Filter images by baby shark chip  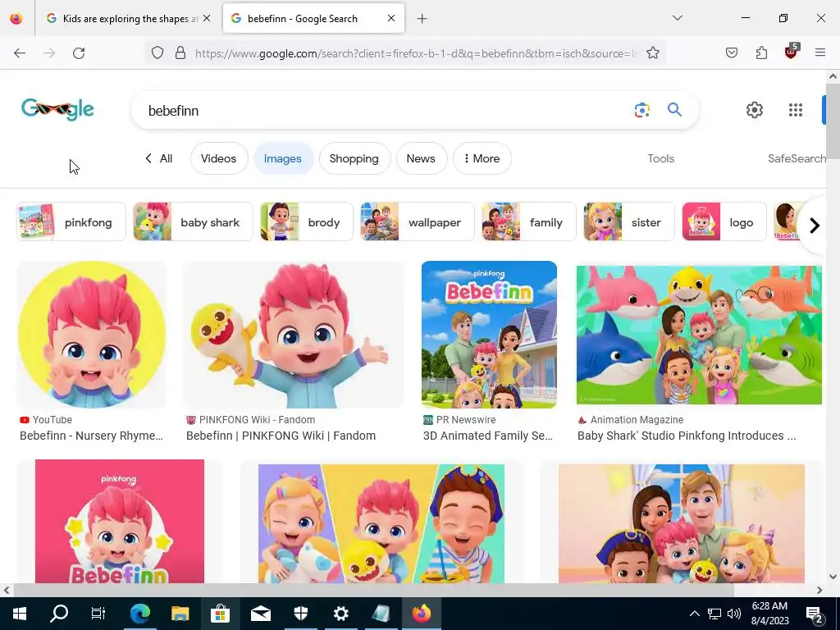click(x=193, y=221)
